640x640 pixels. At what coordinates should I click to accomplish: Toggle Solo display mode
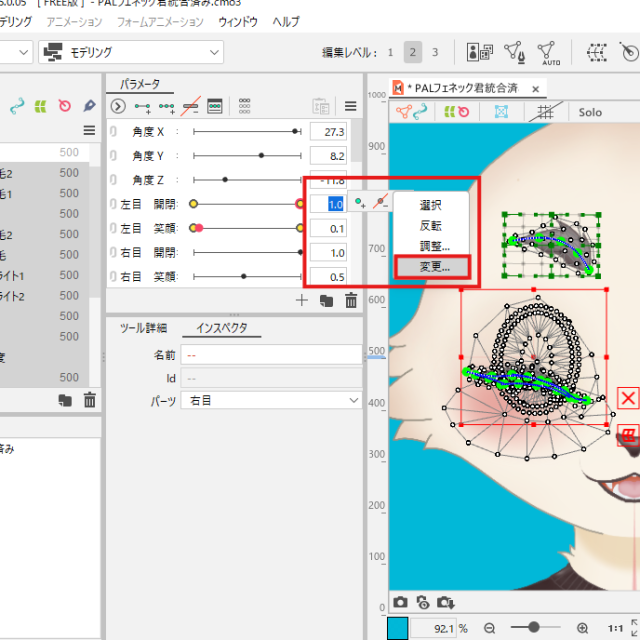(x=590, y=113)
